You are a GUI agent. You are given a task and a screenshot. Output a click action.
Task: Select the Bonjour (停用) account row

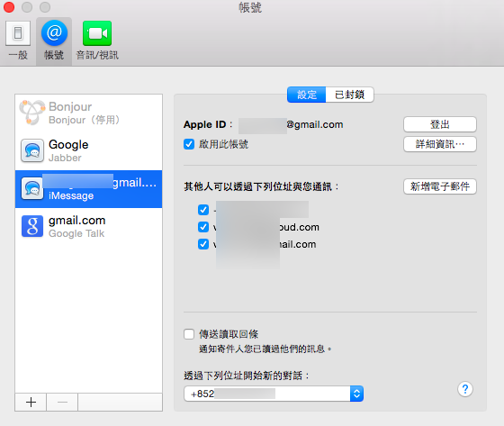tap(89, 113)
